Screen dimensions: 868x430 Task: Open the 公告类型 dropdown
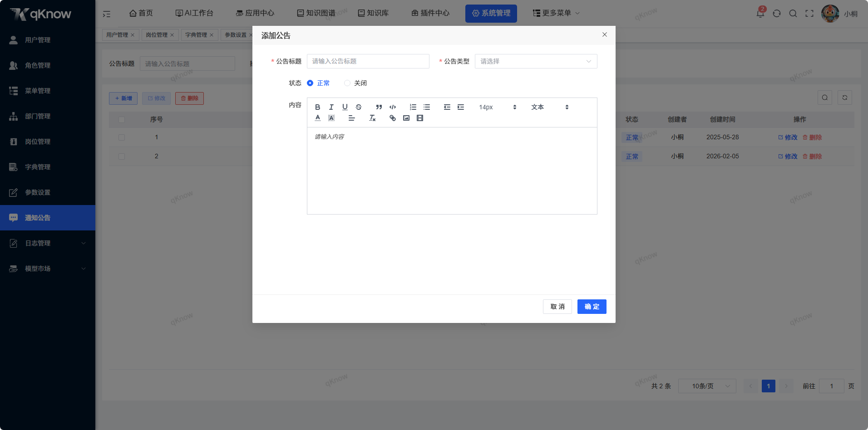click(x=536, y=61)
